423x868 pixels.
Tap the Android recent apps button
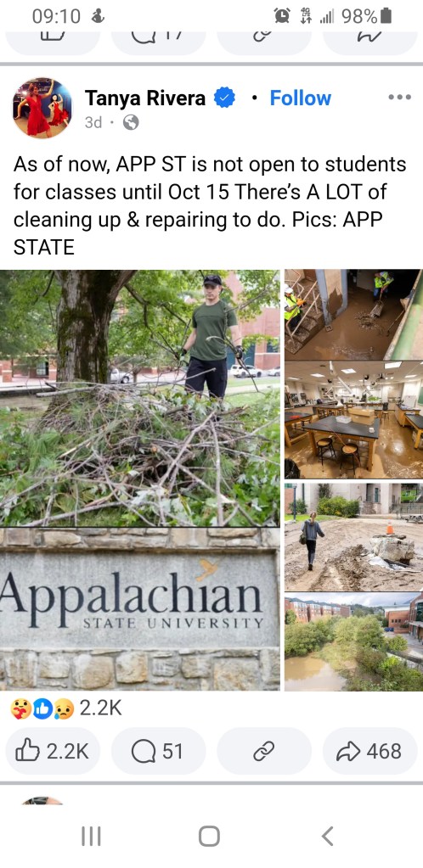(x=92, y=836)
